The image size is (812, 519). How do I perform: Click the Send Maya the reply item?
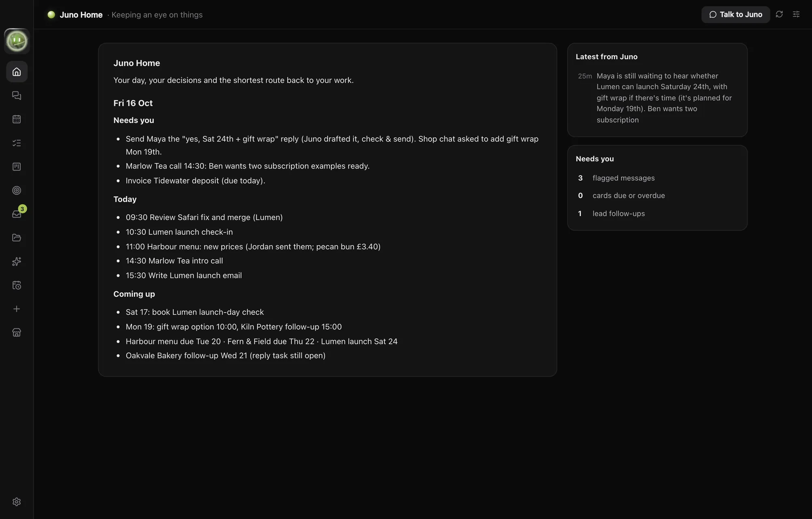(332, 145)
